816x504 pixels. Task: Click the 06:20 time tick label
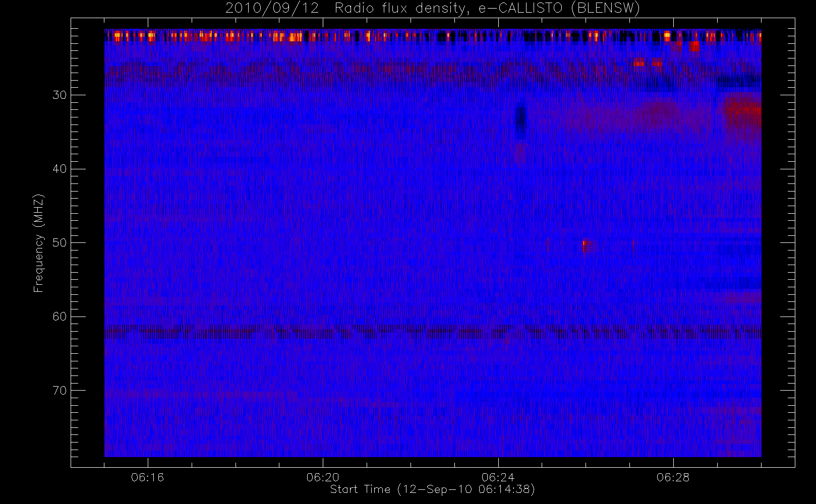coord(323,477)
